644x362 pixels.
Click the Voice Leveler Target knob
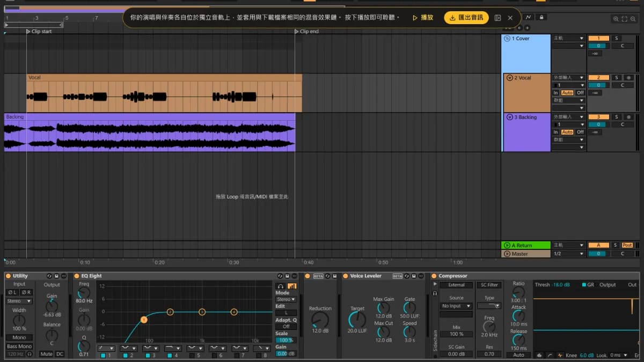point(357,320)
